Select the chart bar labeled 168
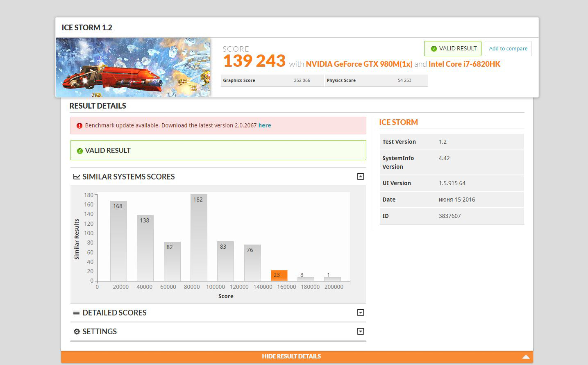 (x=118, y=241)
